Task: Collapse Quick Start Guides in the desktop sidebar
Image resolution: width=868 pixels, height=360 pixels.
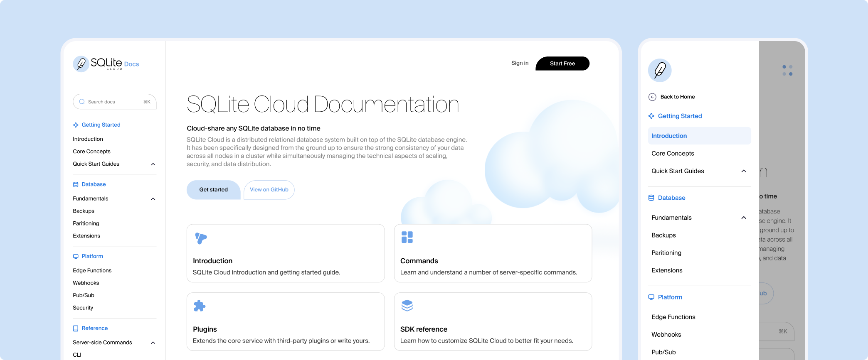Action: pyautogui.click(x=153, y=164)
